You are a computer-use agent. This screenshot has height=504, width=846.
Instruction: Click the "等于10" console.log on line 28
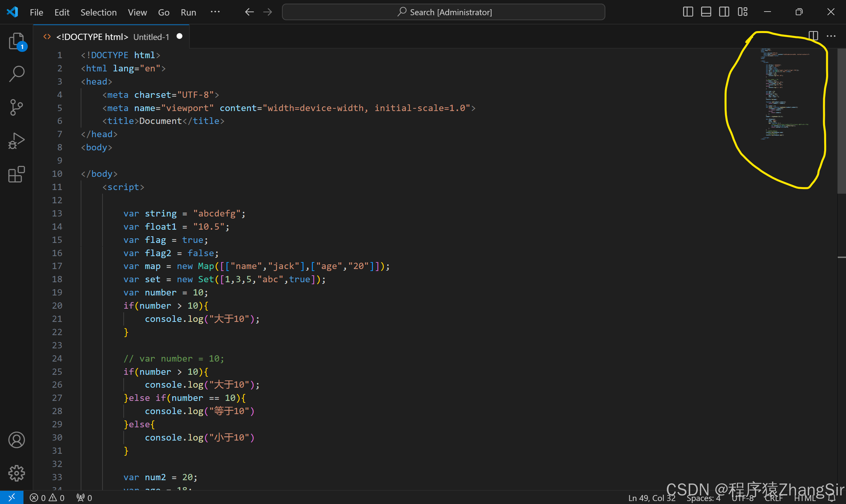[199, 411]
